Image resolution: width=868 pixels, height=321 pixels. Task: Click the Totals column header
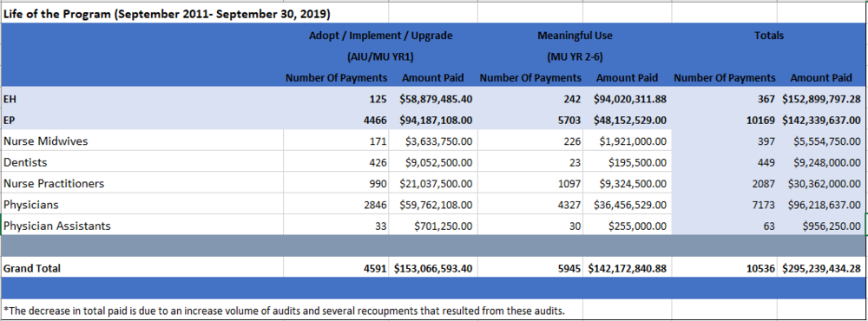pos(769,36)
